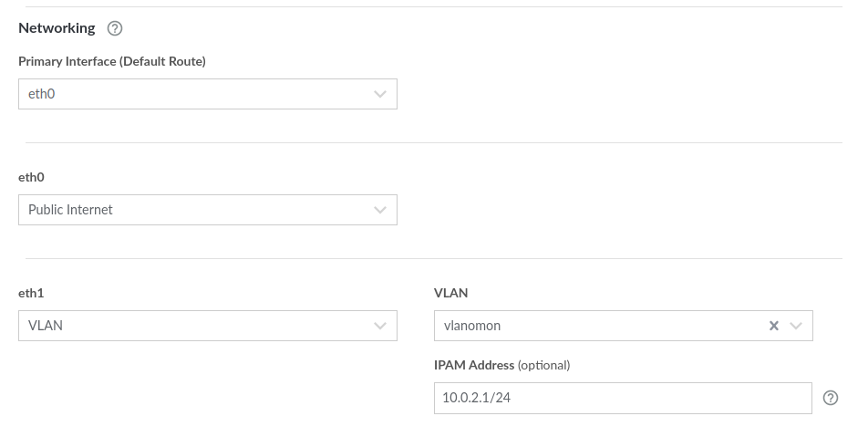Screen dimensions: 868x437
Task: Click the Primary Interface (Default Route) label
Action: [x=112, y=61]
